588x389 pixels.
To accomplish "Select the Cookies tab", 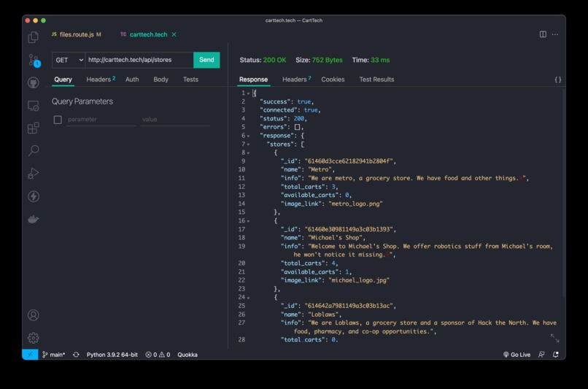I will click(x=333, y=80).
